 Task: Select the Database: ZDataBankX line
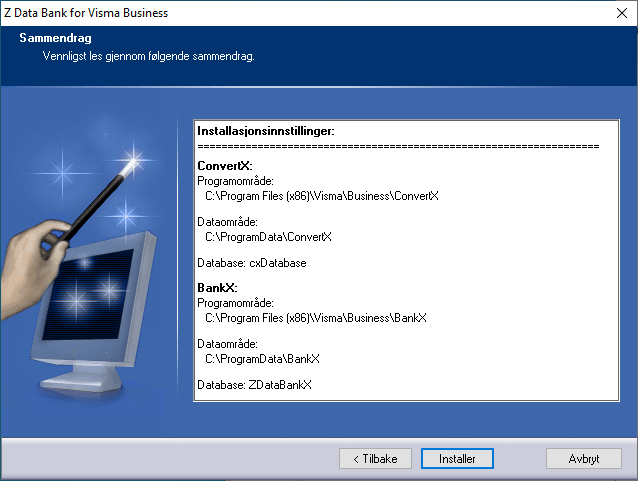pyautogui.click(x=255, y=385)
